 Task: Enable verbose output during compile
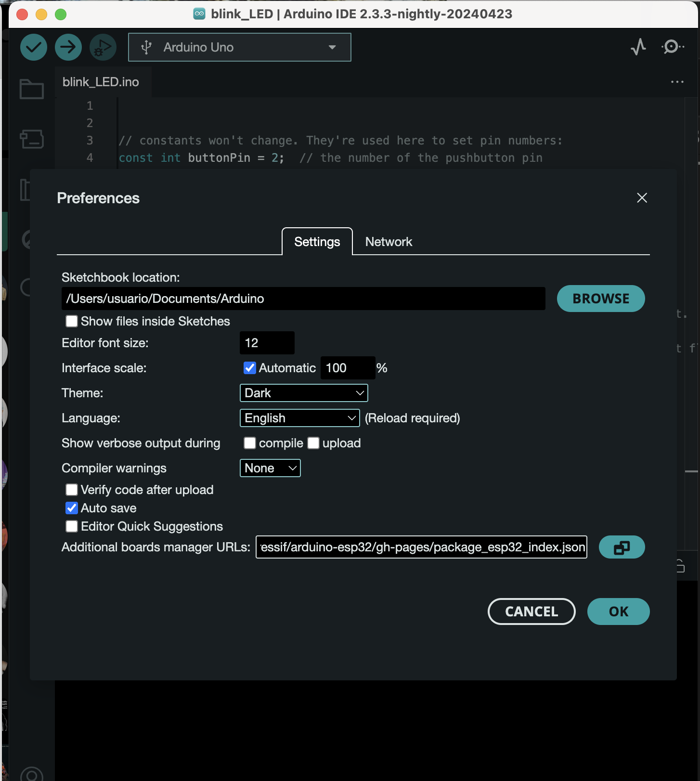coord(250,443)
